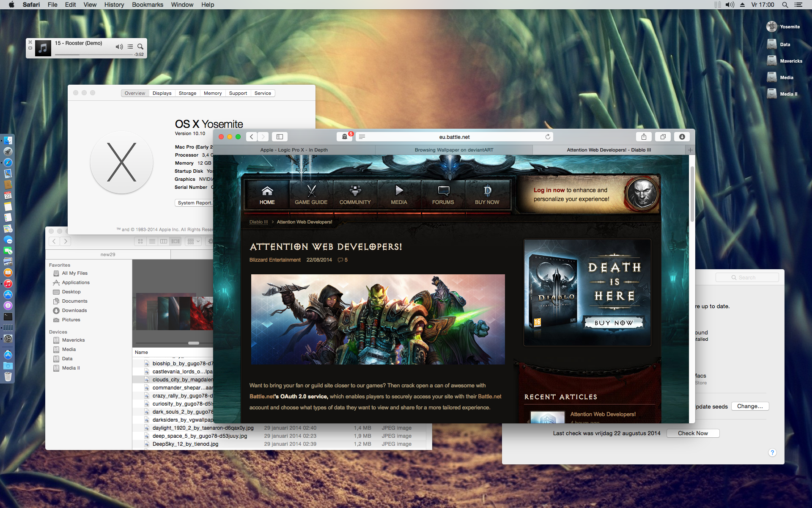This screenshot has height=508, width=812.
Task: Switch to Displays tab in About This Mac
Action: click(162, 93)
